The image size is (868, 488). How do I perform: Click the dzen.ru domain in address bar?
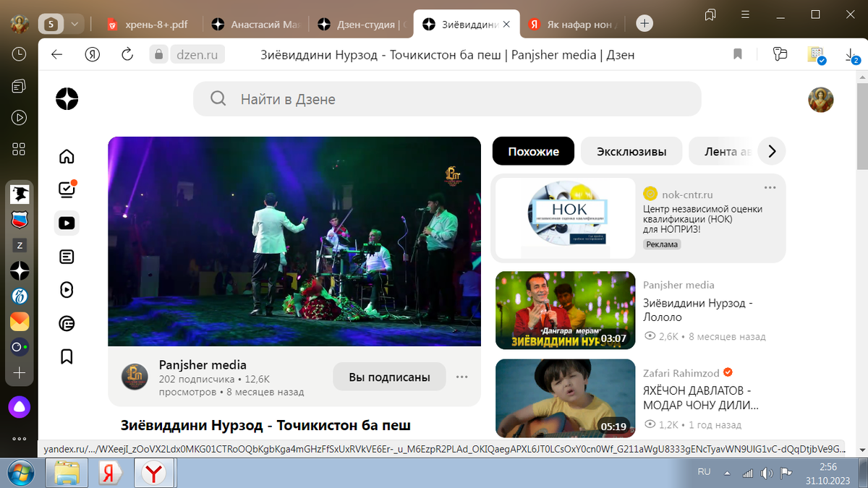(197, 54)
